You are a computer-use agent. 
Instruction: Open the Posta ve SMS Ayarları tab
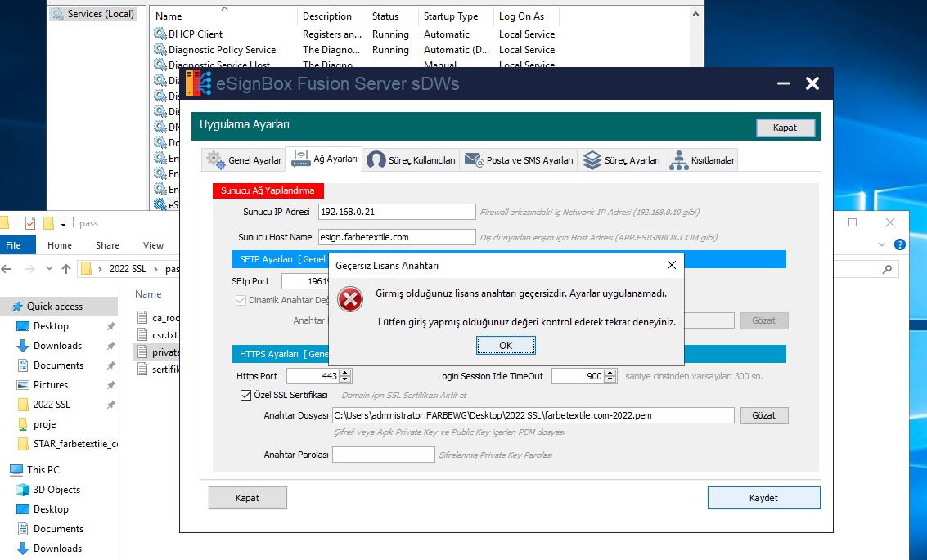click(x=519, y=160)
